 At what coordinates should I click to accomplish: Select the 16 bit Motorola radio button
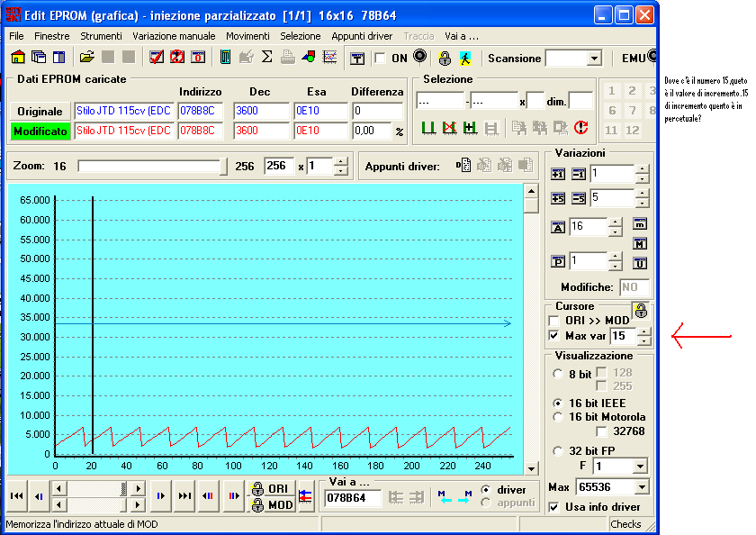[558, 417]
